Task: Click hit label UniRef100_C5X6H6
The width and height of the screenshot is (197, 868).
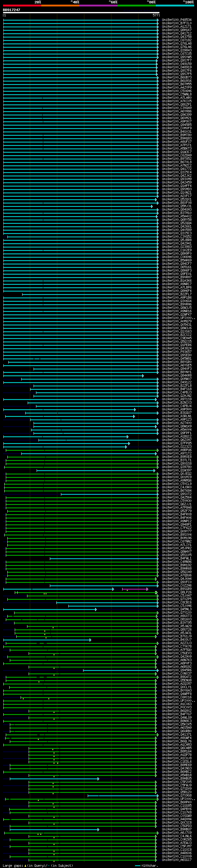Action: tap(176, 91)
